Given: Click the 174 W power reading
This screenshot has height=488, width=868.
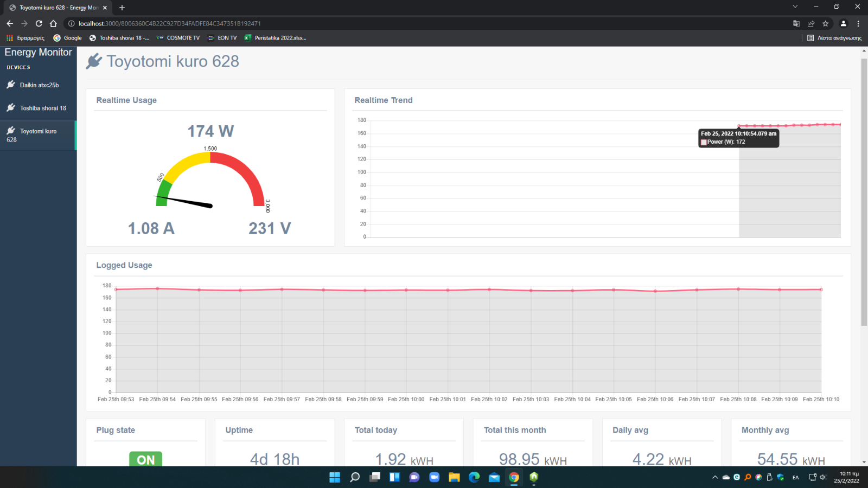Looking at the screenshot, I should tap(210, 131).
